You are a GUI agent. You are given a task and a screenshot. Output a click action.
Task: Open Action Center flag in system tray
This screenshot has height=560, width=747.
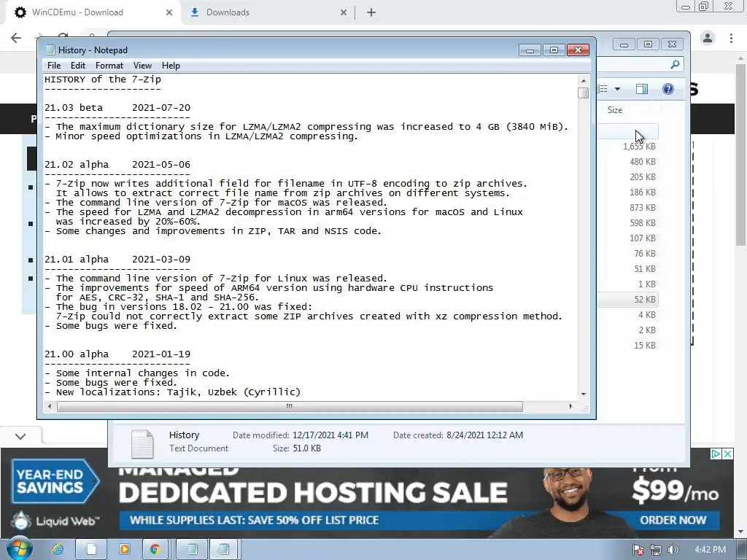pos(638,550)
